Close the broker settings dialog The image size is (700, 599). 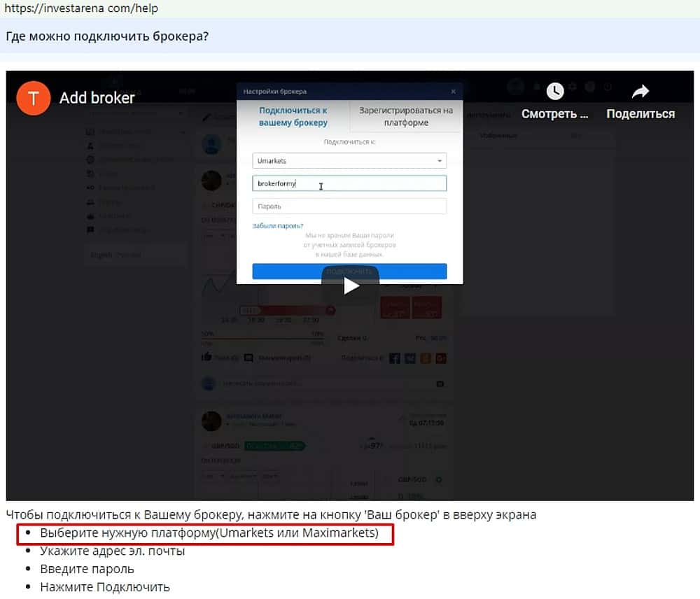[x=453, y=92]
